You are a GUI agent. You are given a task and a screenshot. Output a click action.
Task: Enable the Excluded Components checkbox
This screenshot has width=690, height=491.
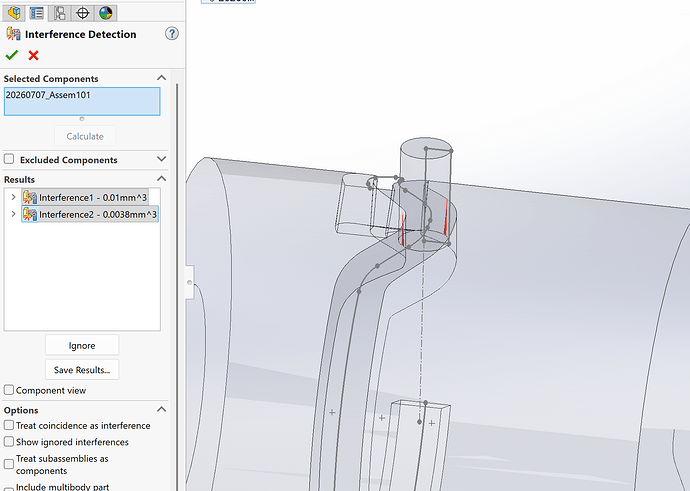pos(9,159)
